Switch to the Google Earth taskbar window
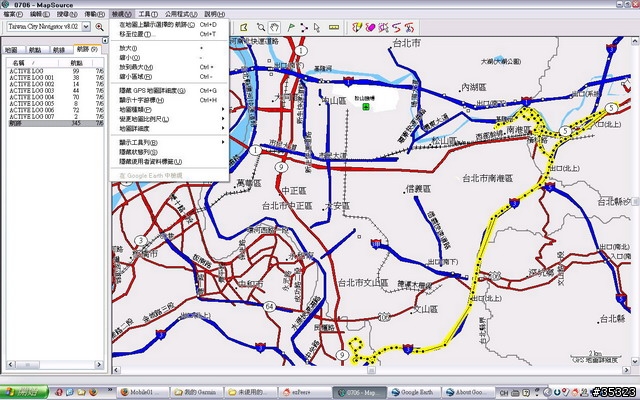The width and height of the screenshot is (640, 400). [413, 393]
